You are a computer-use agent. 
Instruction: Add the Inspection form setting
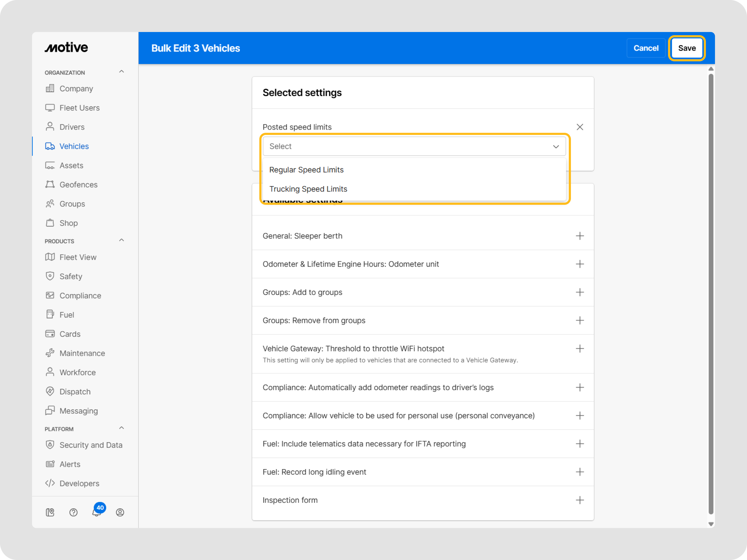(579, 500)
